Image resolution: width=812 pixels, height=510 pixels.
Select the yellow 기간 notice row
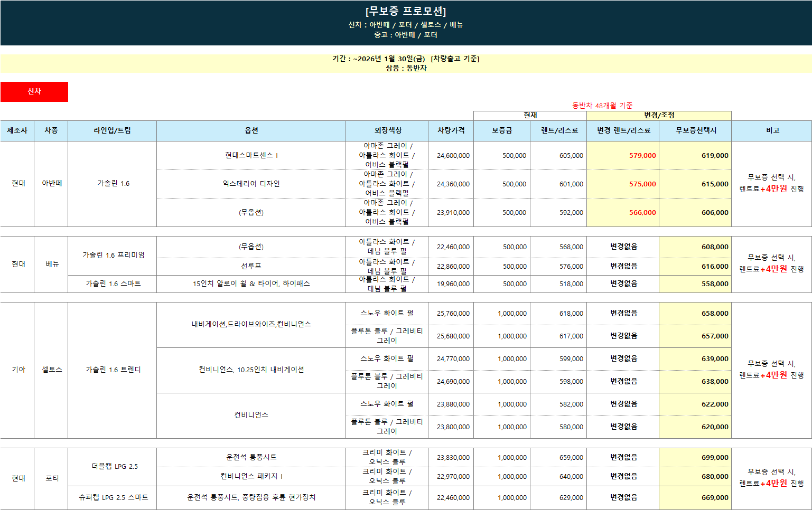(406, 63)
